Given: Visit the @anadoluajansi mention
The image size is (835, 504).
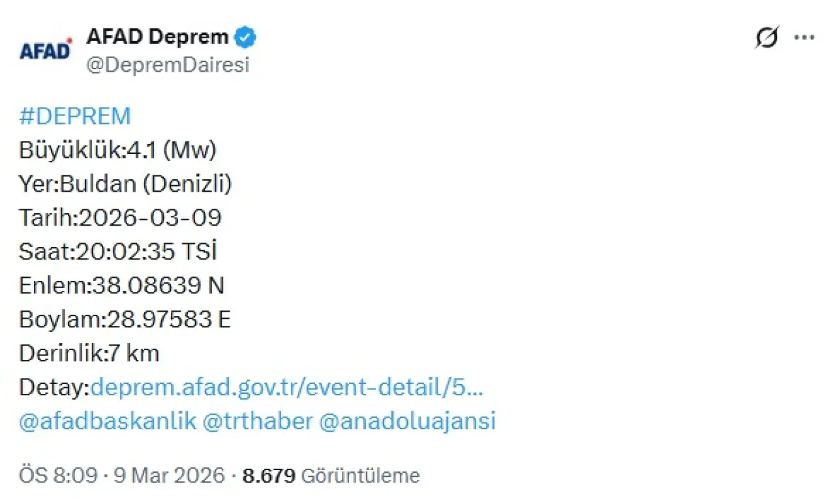Looking at the screenshot, I should pyautogui.click(x=408, y=421).
